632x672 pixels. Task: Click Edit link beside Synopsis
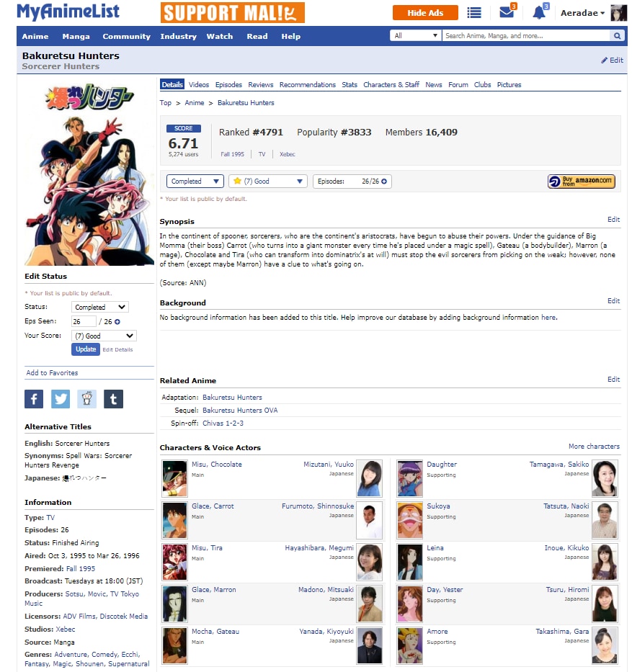[x=613, y=220]
